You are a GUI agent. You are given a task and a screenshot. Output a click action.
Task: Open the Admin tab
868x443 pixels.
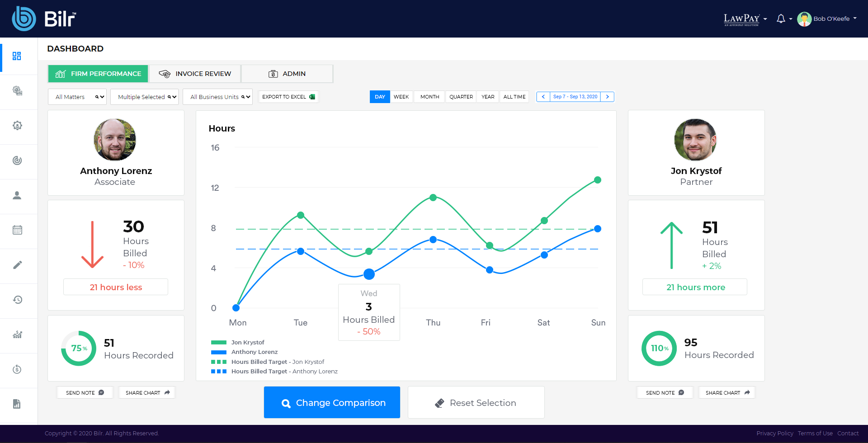(x=287, y=74)
